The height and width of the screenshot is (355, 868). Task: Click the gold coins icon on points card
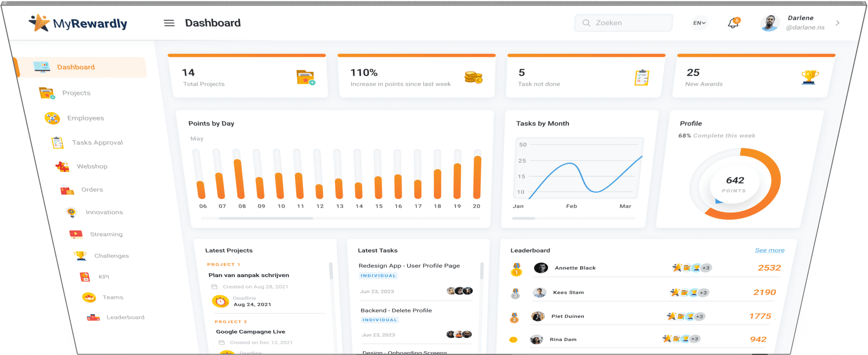tap(473, 77)
